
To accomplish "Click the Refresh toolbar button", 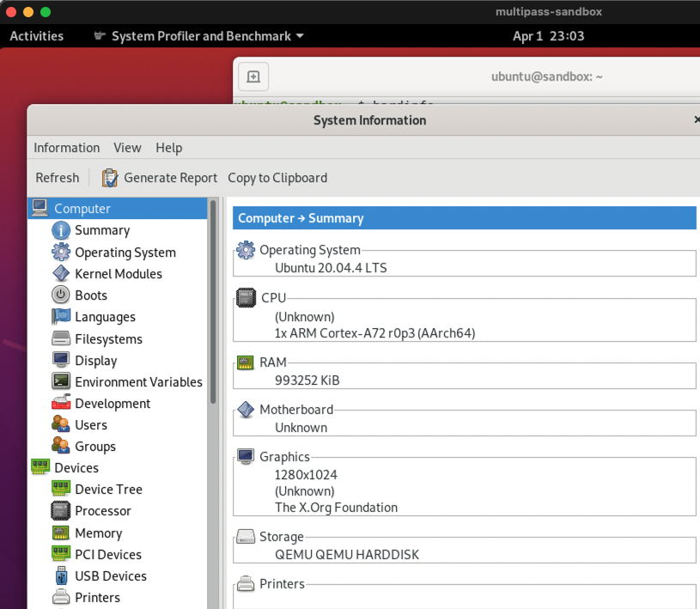I will [58, 178].
